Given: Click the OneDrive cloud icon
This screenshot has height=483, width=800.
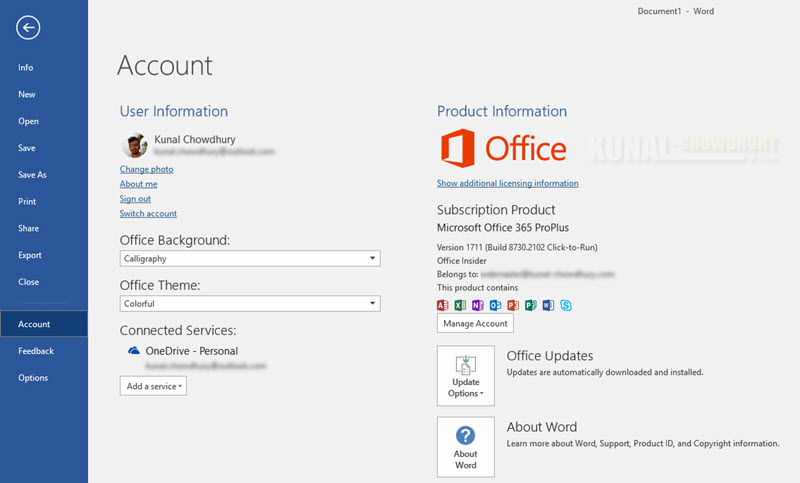Looking at the screenshot, I should (x=134, y=351).
